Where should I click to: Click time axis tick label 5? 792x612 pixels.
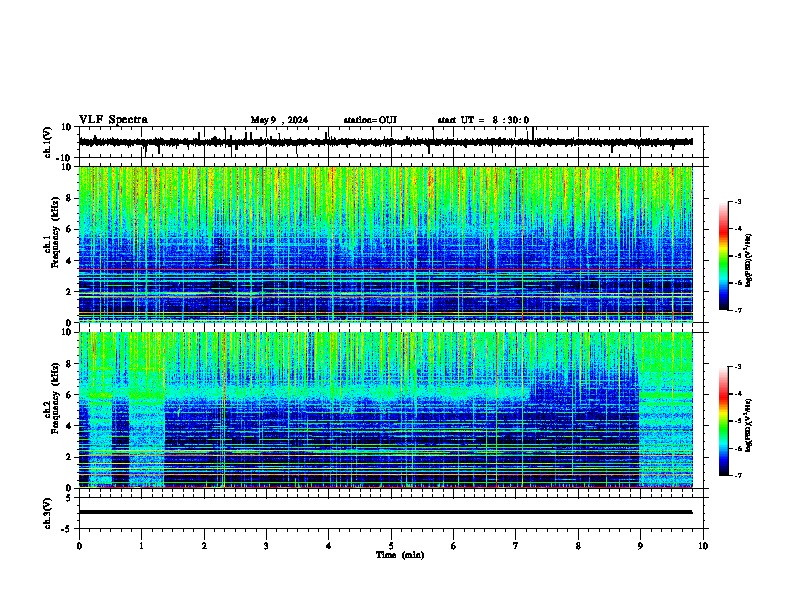(391, 546)
